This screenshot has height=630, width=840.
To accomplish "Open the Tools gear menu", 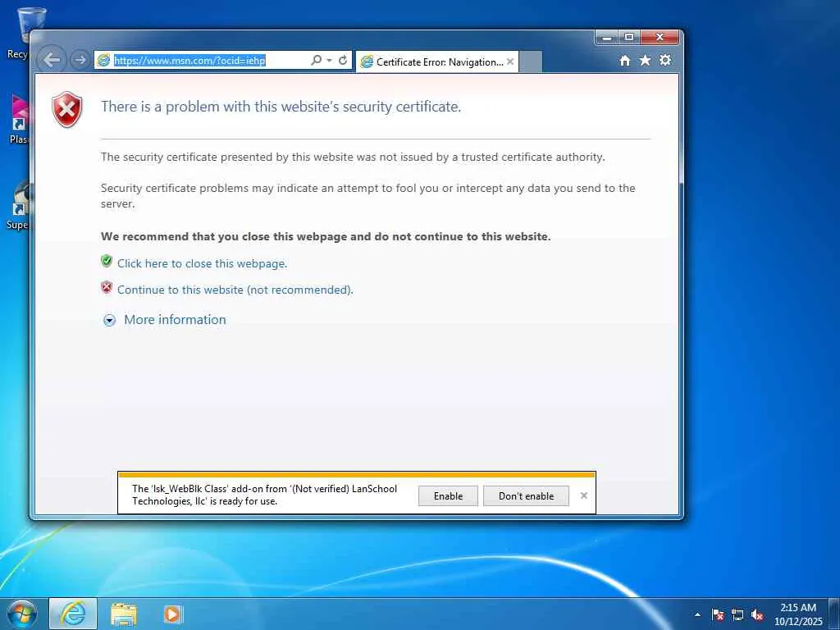I will tap(665, 60).
